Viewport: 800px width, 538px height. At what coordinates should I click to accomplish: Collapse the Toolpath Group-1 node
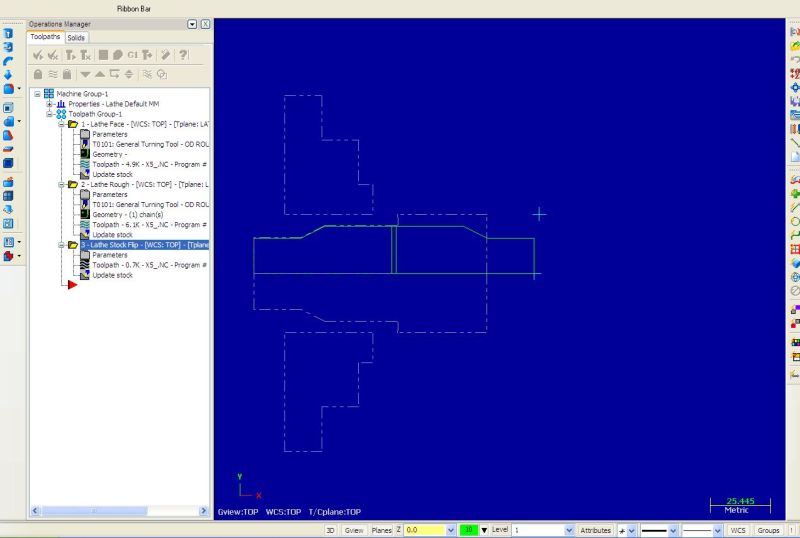click(x=49, y=114)
